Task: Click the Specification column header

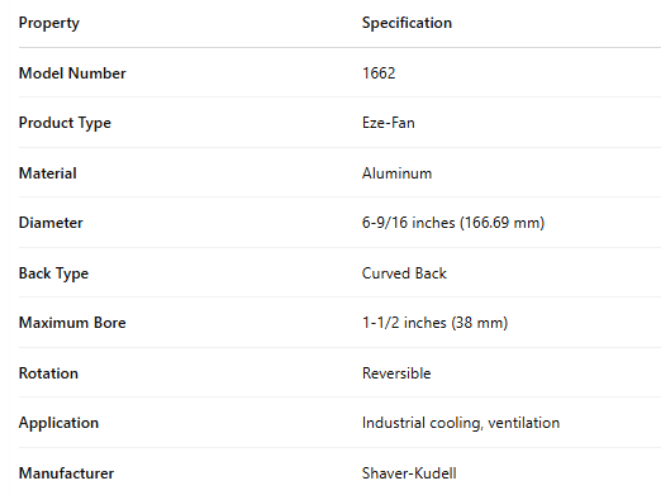Action: click(406, 23)
